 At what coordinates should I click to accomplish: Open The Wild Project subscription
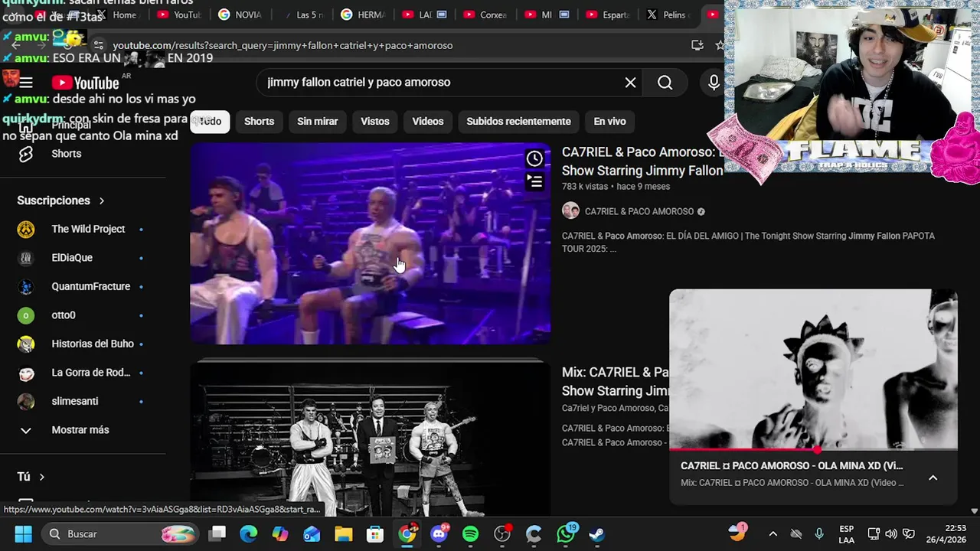pos(80,229)
